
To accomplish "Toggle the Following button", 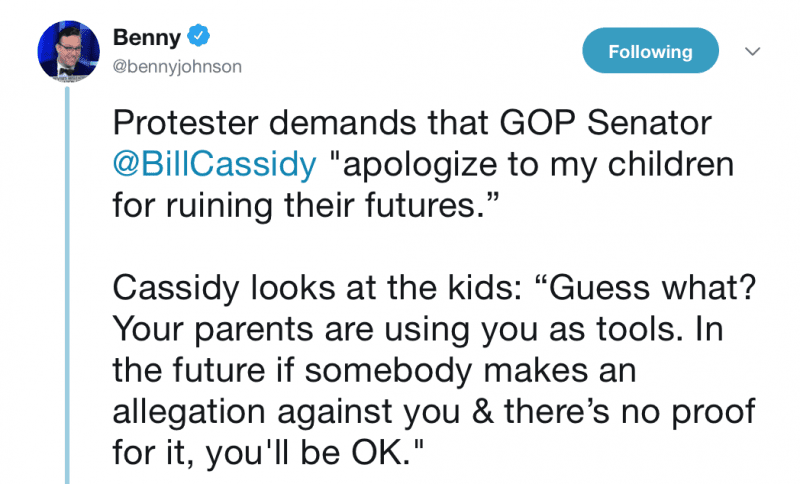I will pos(650,51).
